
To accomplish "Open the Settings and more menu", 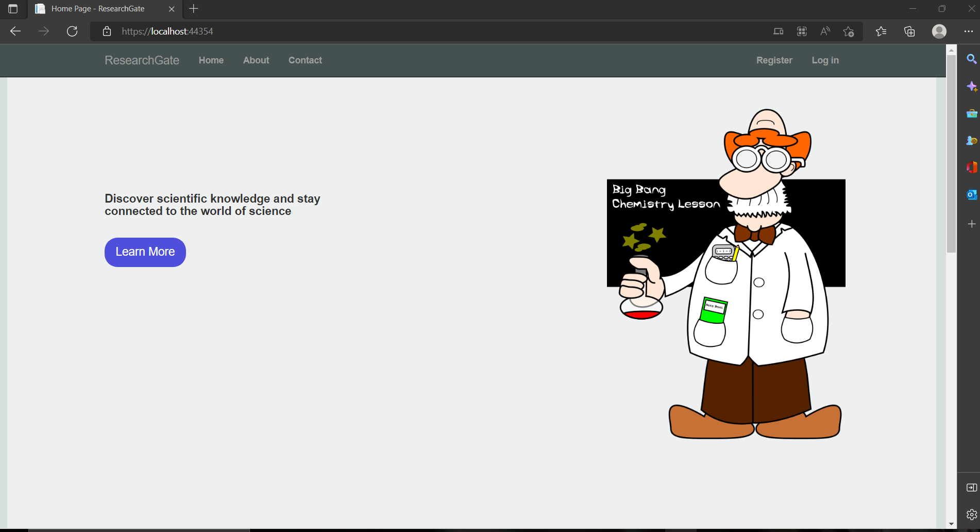I will [x=968, y=31].
